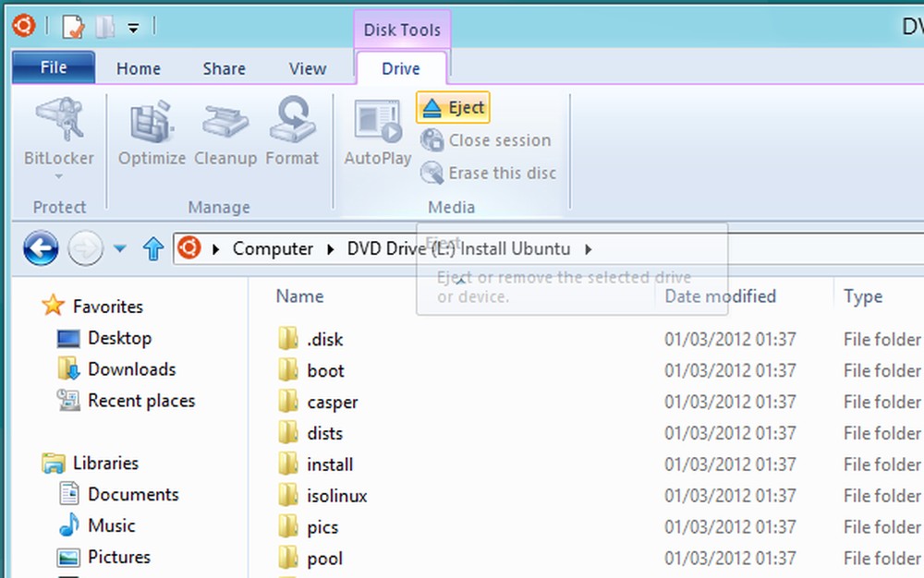
Task: Click the Ubuntu drive icon in address bar
Action: (190, 248)
